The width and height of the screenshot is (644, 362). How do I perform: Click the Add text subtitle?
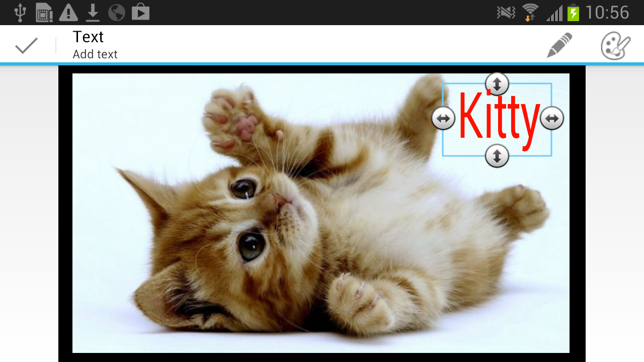click(95, 54)
